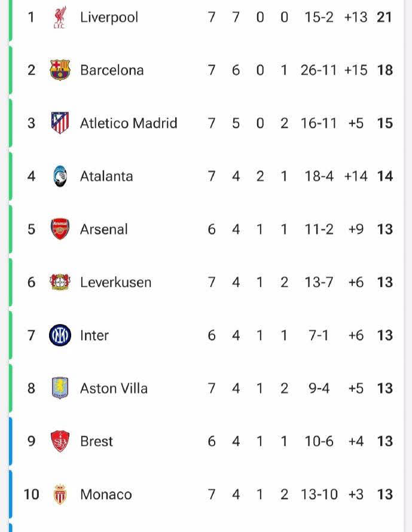Screen dimensions: 412x532
Task: Click the Inter club crest icon
Action: [60, 335]
